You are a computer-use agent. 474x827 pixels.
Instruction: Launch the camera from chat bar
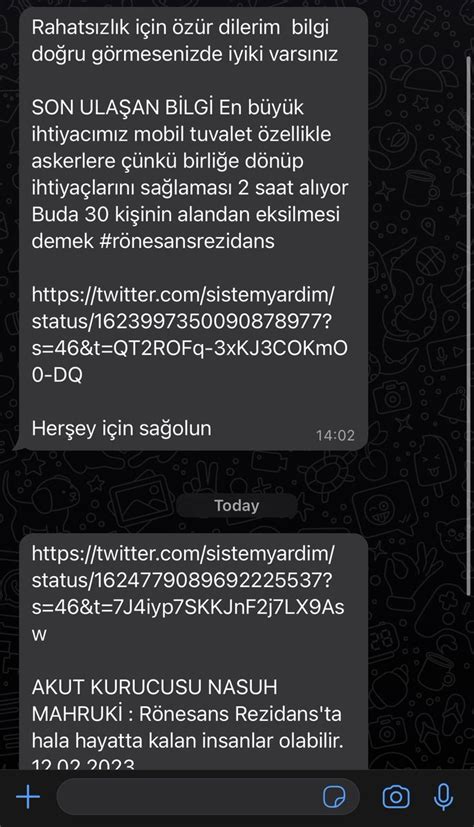click(396, 796)
